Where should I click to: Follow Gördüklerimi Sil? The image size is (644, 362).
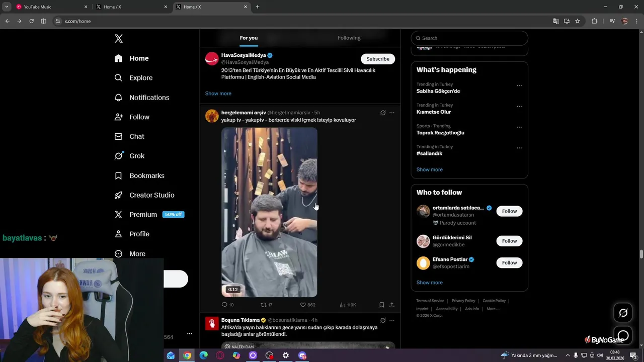click(509, 241)
